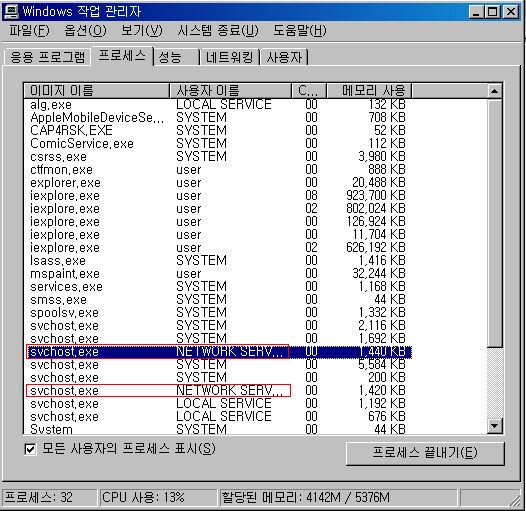Viewport: 526px width, 511px height.
Task: Switch to the 성능 tab
Action: coord(176,57)
